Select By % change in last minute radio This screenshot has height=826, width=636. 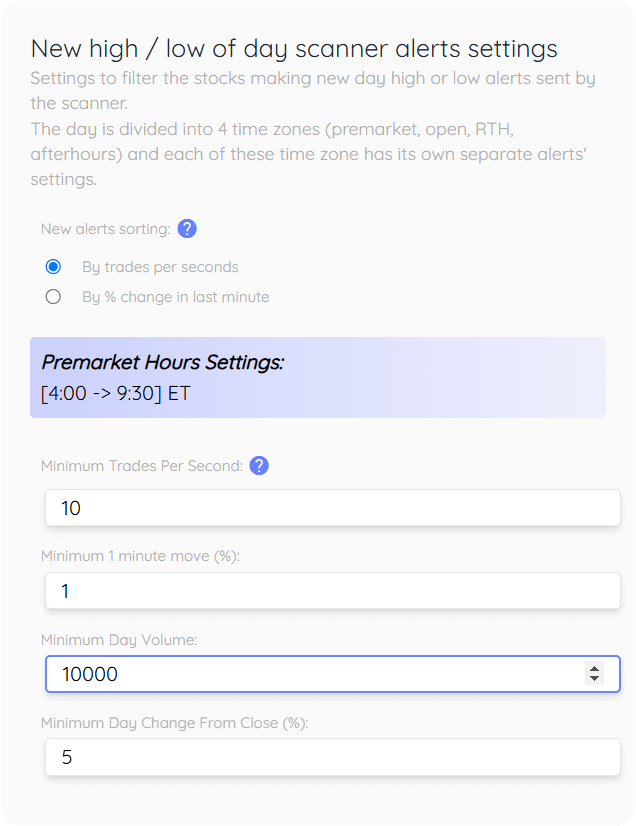click(53, 297)
